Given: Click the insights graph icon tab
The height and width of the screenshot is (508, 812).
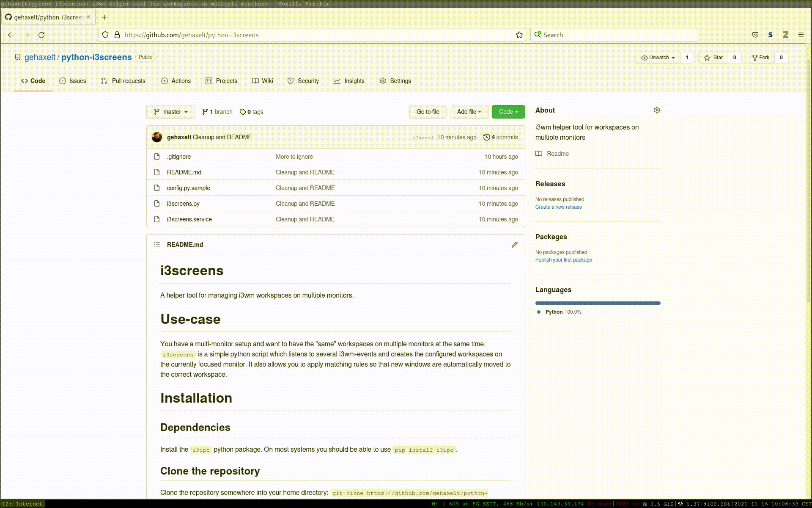Looking at the screenshot, I should click(337, 80).
